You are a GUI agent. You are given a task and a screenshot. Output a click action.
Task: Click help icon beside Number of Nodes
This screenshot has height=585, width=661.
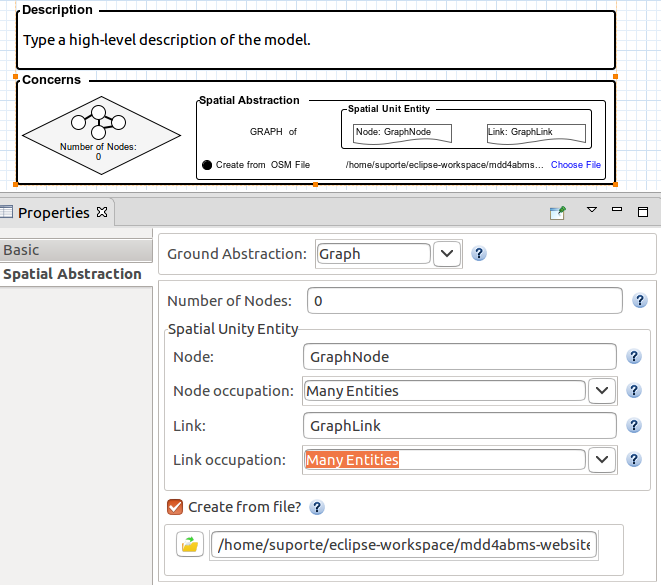click(x=639, y=301)
